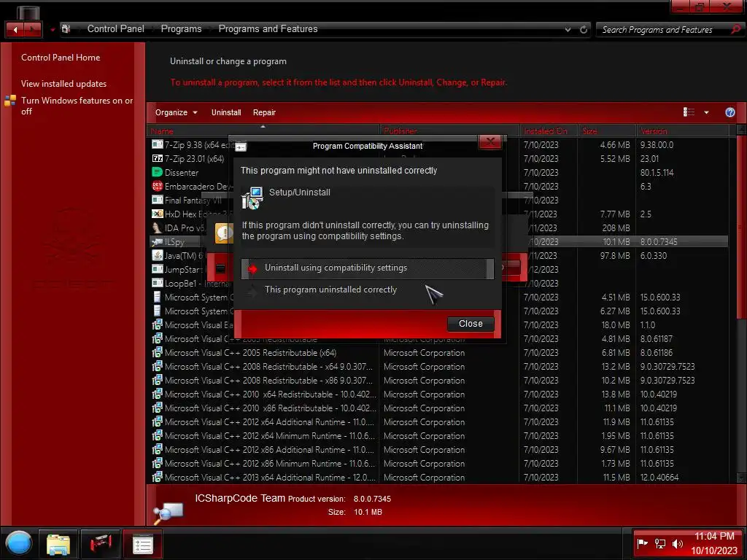Click version cell 9.38.00.0
This screenshot has width=747, height=560.
click(657, 145)
